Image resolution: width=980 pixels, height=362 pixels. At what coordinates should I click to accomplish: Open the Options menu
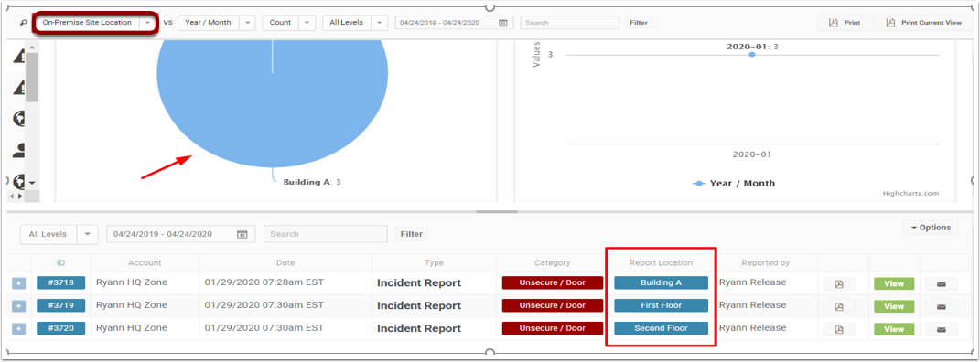[x=931, y=228]
